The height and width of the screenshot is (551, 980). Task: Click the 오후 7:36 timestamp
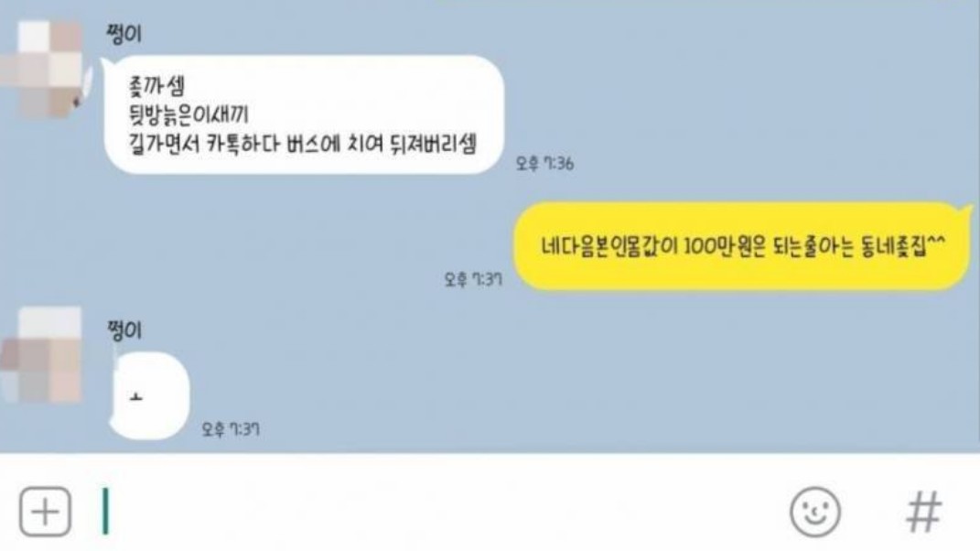544,164
